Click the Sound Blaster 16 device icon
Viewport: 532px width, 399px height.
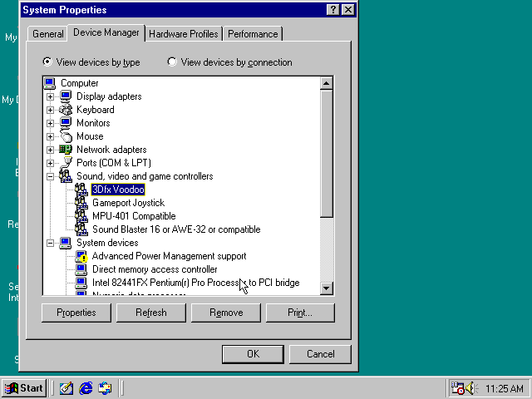(x=81, y=229)
